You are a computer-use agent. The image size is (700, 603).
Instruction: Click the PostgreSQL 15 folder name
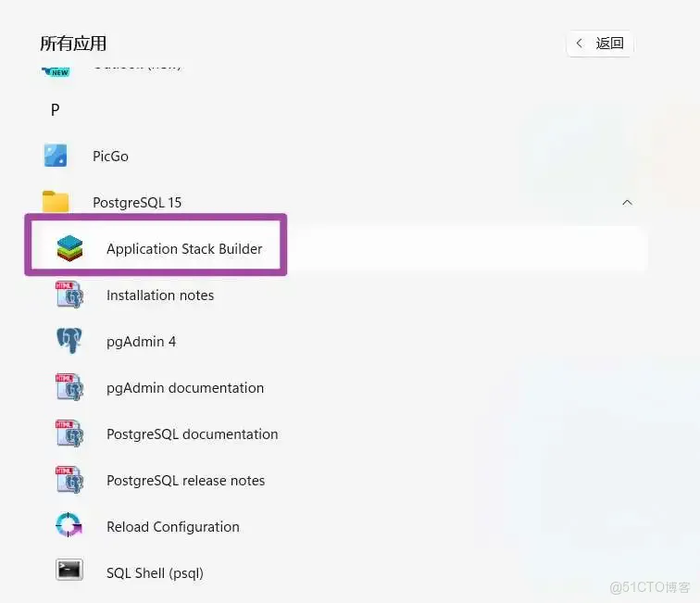pos(137,203)
